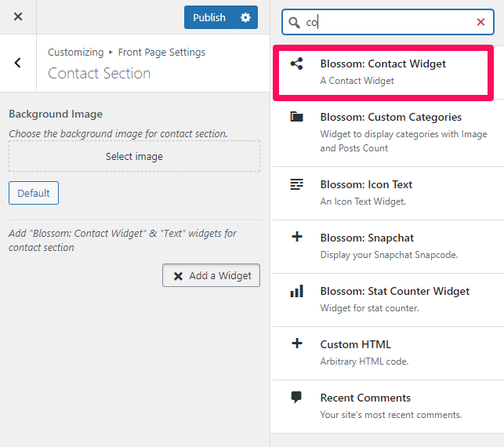Select the Blossom: Contact Widget share icon

(297, 64)
